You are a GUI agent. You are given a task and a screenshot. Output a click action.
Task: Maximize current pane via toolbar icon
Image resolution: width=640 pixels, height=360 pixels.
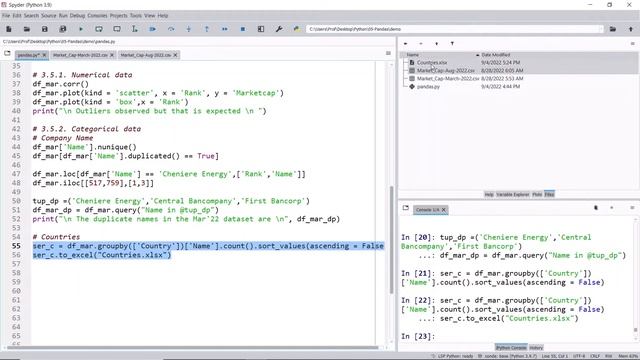261,29
